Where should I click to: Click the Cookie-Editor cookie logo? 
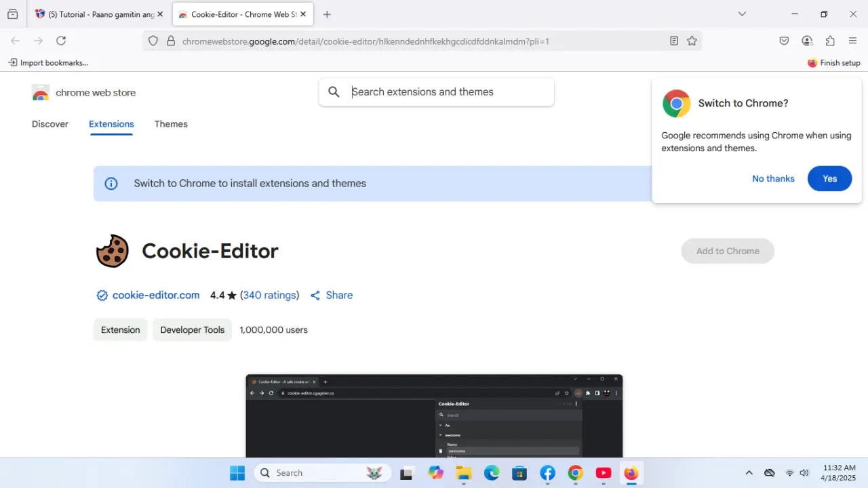click(113, 251)
